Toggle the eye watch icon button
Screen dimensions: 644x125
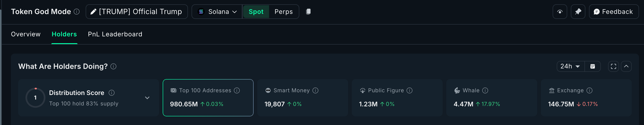point(560,12)
